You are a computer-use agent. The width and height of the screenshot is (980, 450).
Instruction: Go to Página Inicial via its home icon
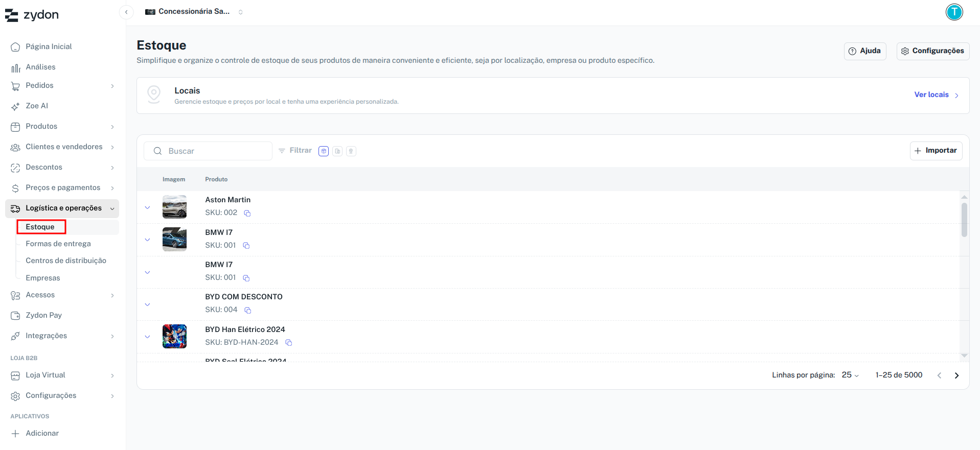point(15,47)
